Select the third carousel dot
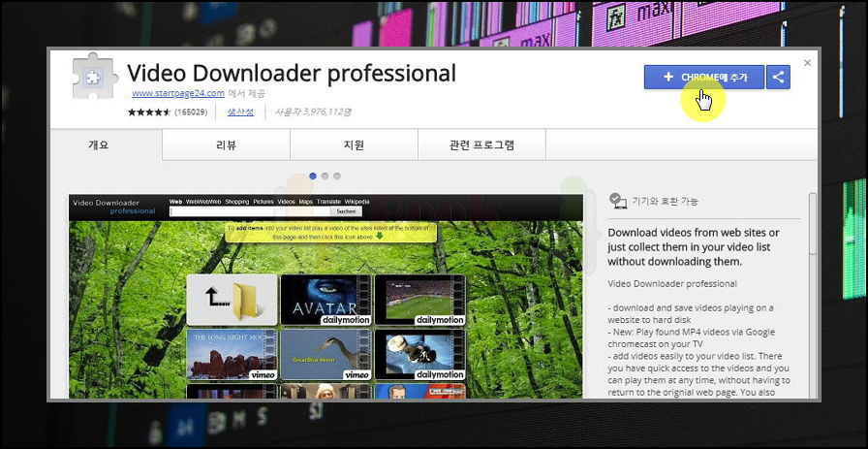This screenshot has height=449, width=868. pos(336,176)
